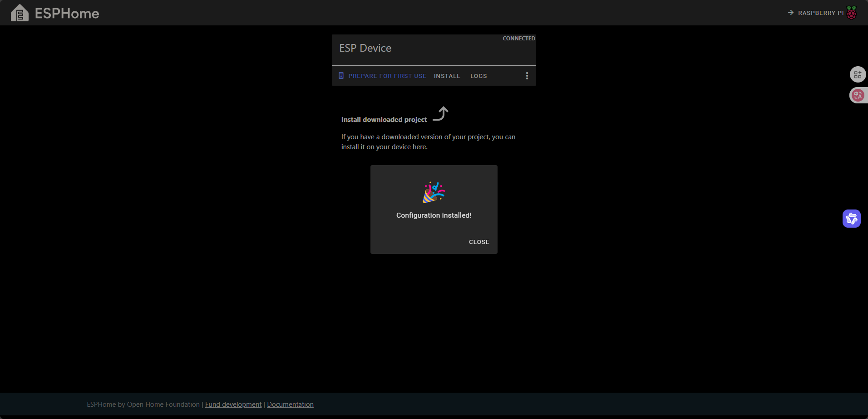
Task: Open the three-dot overflow menu on device card
Action: [527, 76]
